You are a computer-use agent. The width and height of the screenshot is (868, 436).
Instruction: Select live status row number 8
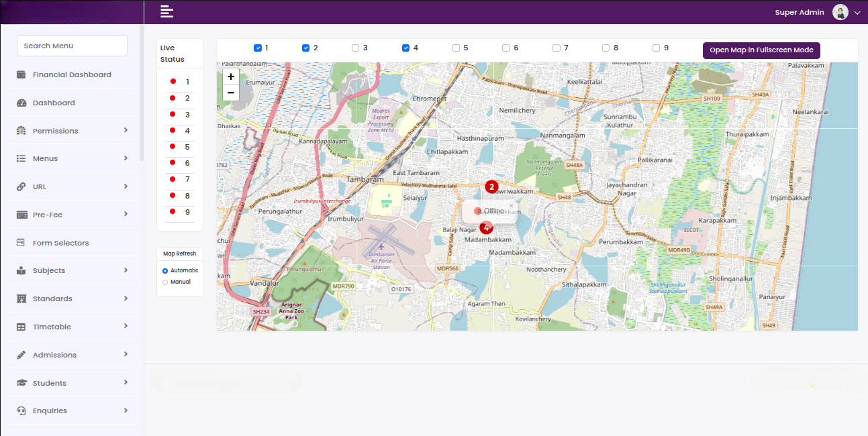[179, 195]
